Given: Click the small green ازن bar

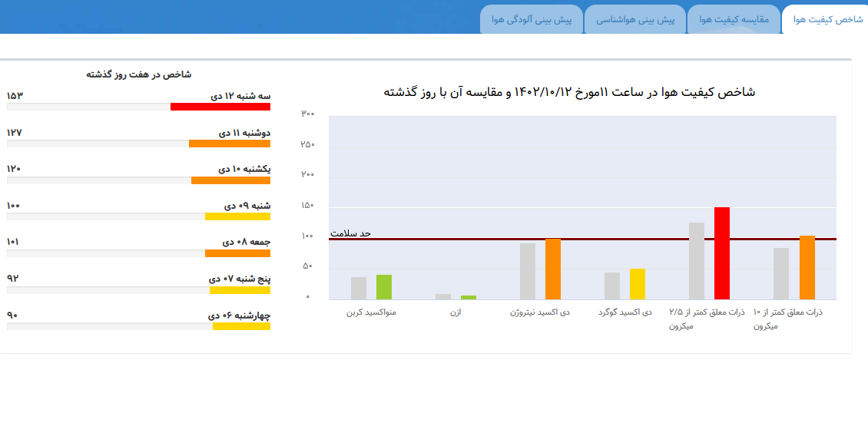Looking at the screenshot, I should coord(469,297).
